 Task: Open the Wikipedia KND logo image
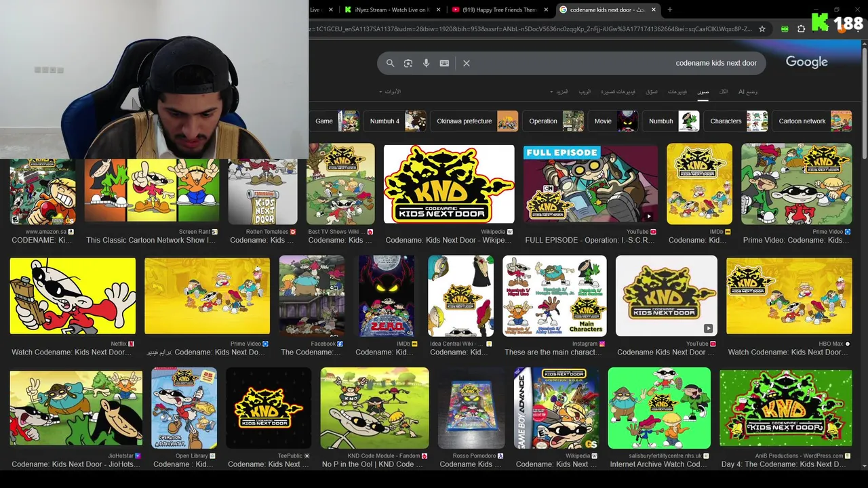coord(449,184)
